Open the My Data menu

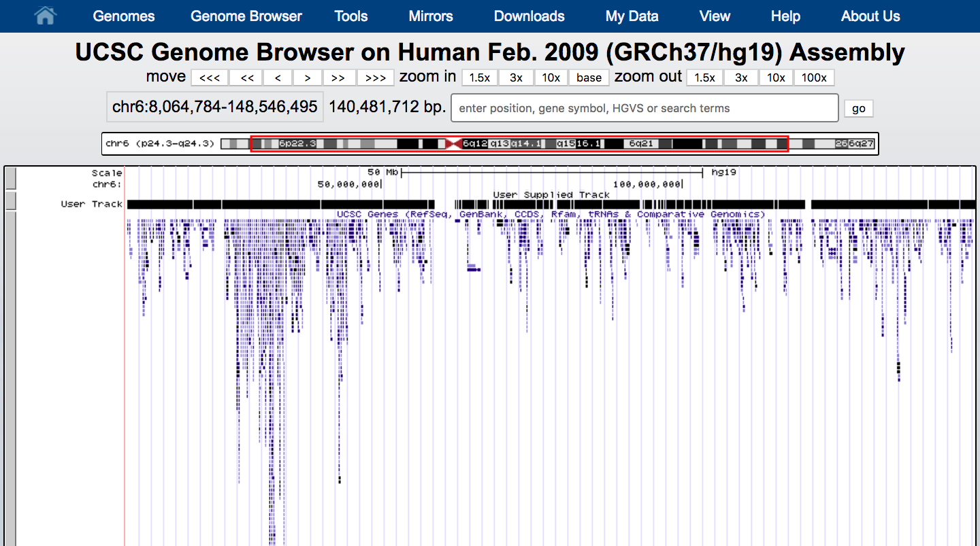click(632, 16)
